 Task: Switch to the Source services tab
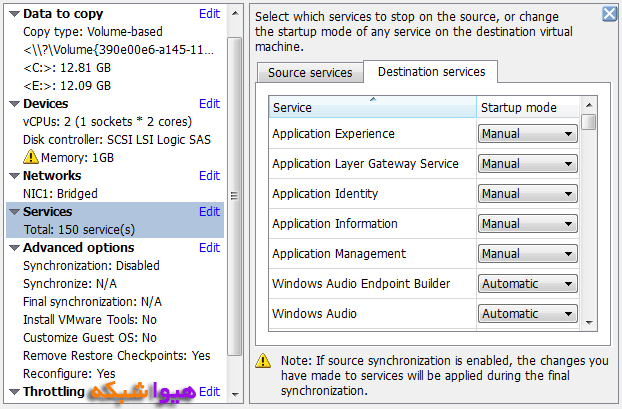pos(310,73)
